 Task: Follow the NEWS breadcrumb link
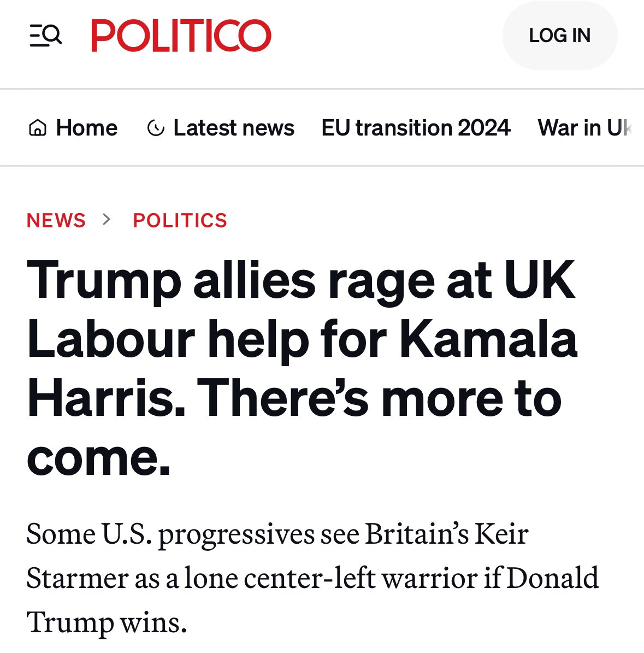(x=56, y=220)
